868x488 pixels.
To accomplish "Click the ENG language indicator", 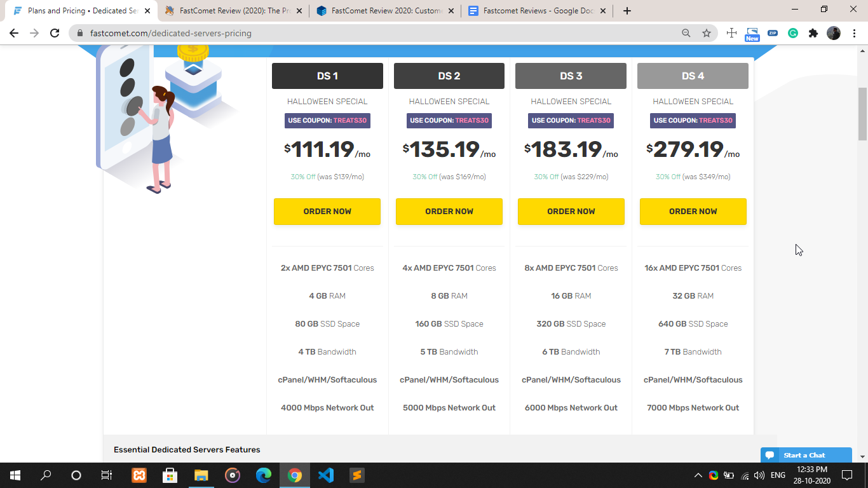I will 778,475.
